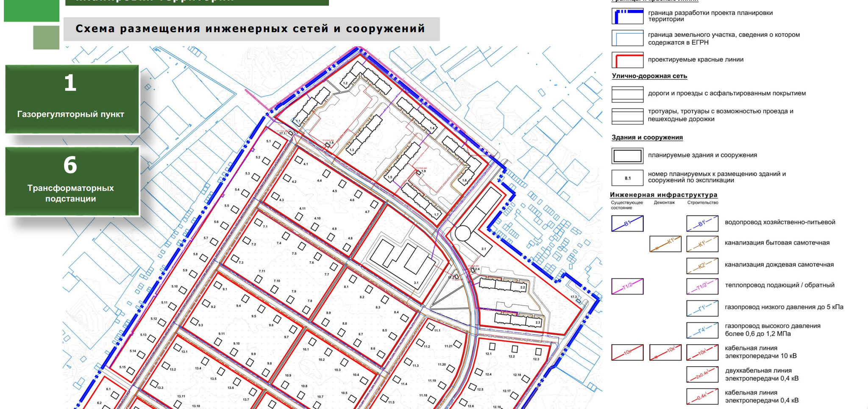Click the sidewalks and footpaths legend symbol
The width and height of the screenshot is (868, 409).
(x=627, y=116)
